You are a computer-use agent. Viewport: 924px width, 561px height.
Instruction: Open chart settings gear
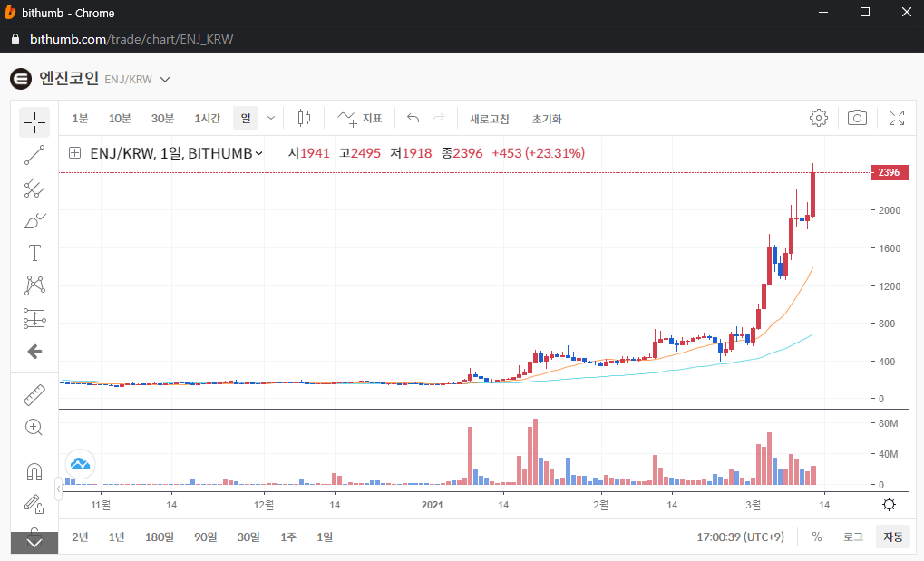pyautogui.click(x=819, y=118)
